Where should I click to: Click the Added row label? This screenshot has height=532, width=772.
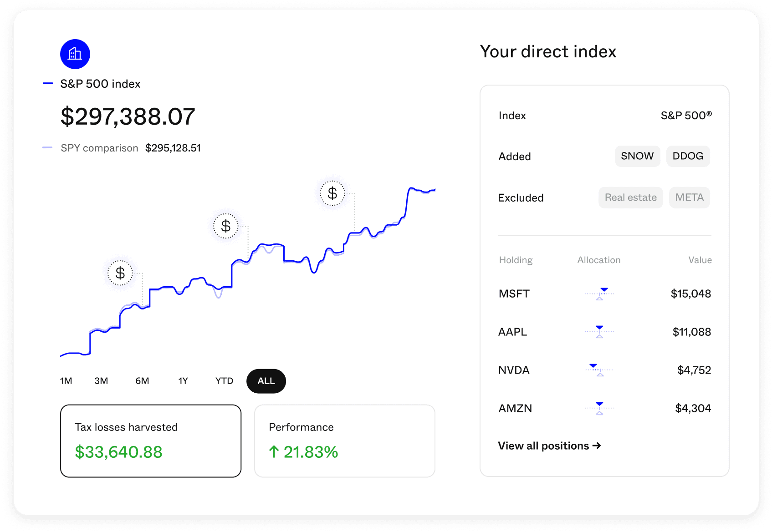[515, 157]
